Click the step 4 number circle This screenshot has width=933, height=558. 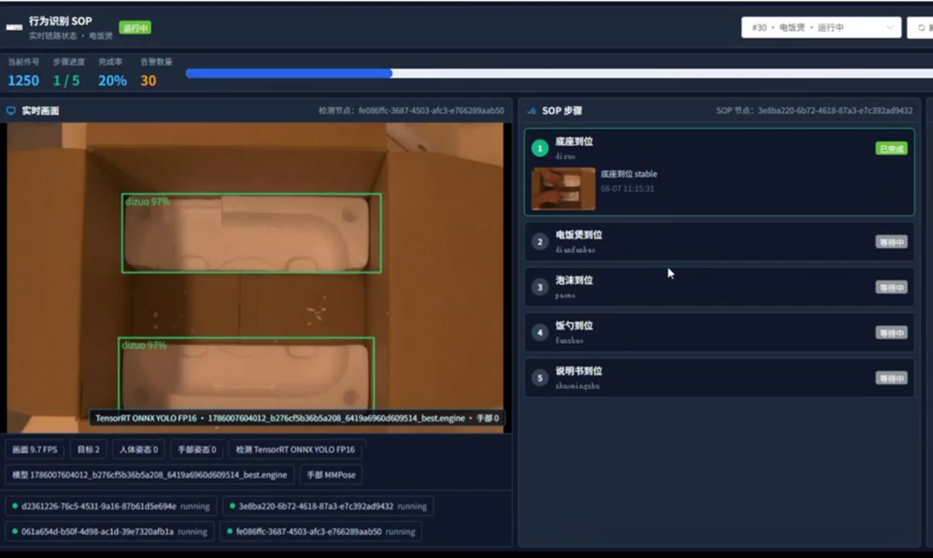pyautogui.click(x=540, y=332)
